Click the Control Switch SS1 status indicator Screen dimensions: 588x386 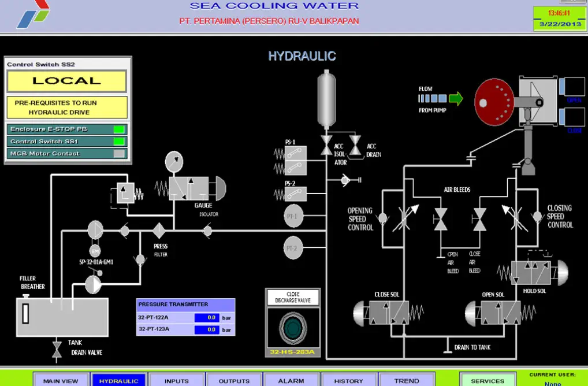pos(119,142)
